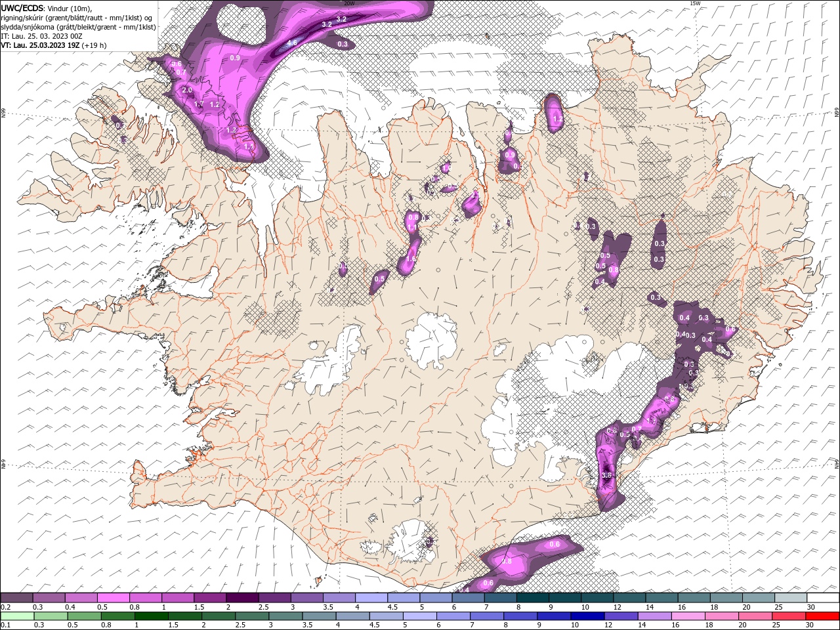This screenshot has height=630, width=840.
Task: Click the pale grey 25 snow-scale swatch
Action: [x=789, y=598]
